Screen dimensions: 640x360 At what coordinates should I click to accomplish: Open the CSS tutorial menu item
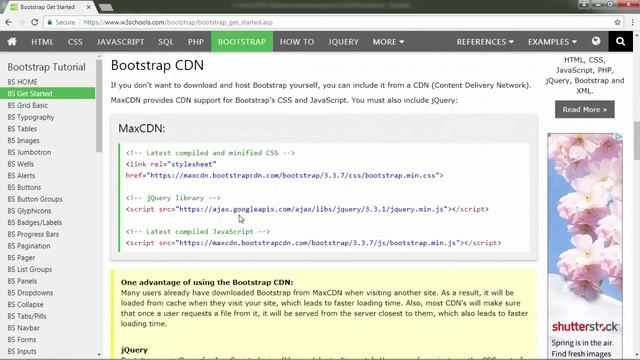(x=75, y=42)
